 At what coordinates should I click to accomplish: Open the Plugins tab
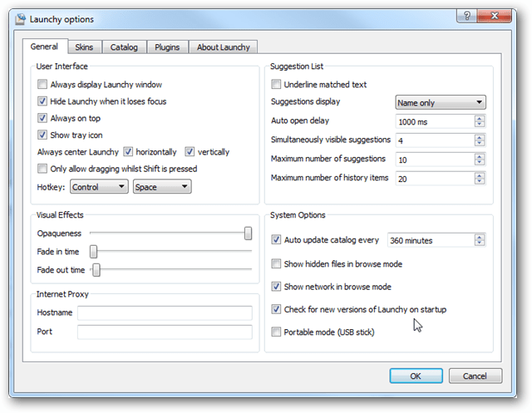coord(167,47)
